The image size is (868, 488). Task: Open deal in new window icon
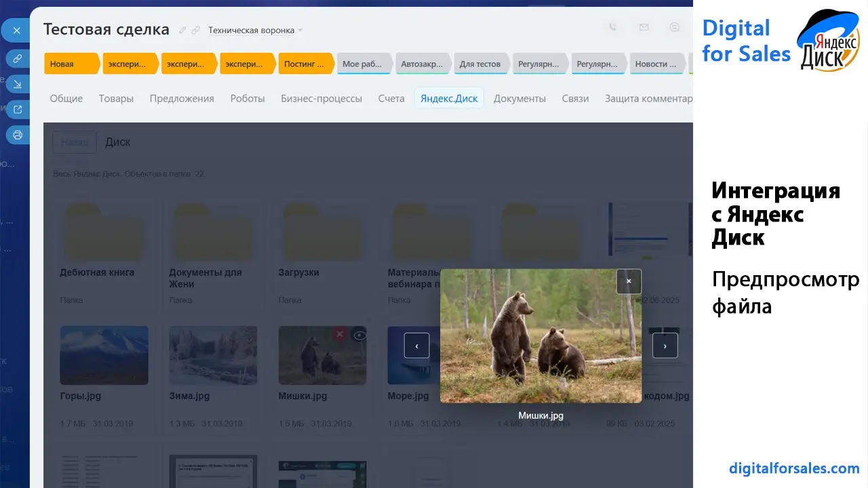tap(18, 109)
